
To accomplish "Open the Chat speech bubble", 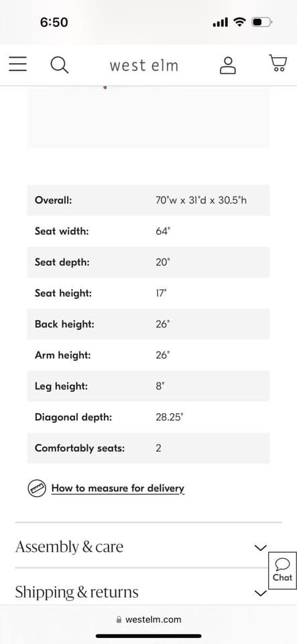I will tap(282, 570).
